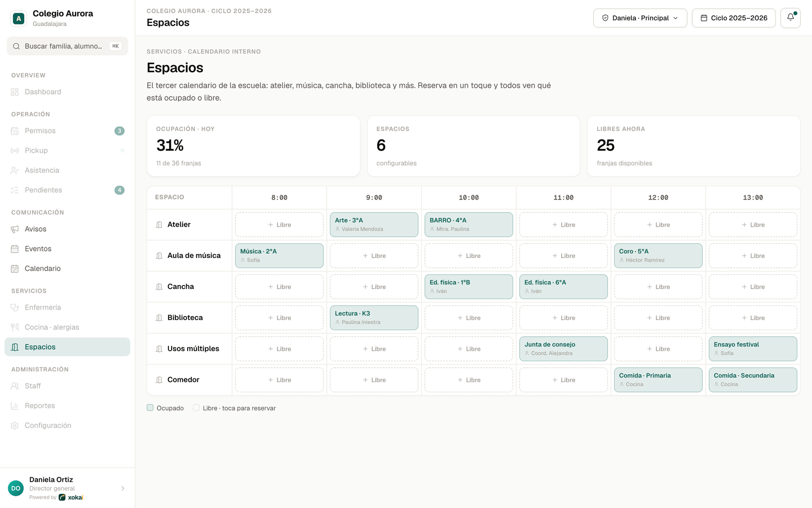Click the Cocina utensils icon

tap(15, 327)
